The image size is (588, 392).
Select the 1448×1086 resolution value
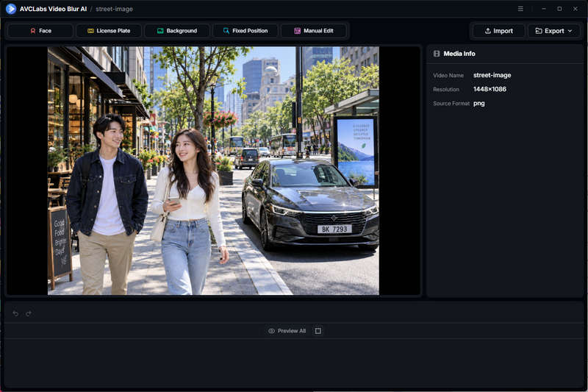click(490, 89)
